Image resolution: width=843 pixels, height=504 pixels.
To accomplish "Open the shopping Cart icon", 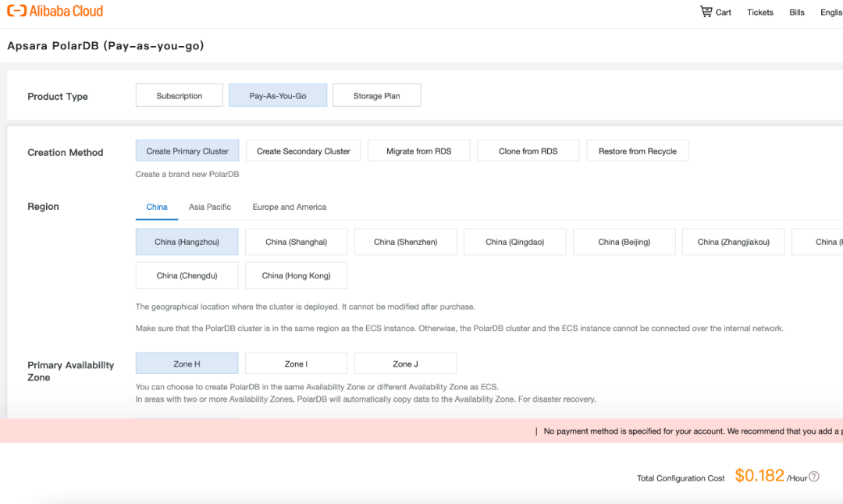I will [x=706, y=11].
